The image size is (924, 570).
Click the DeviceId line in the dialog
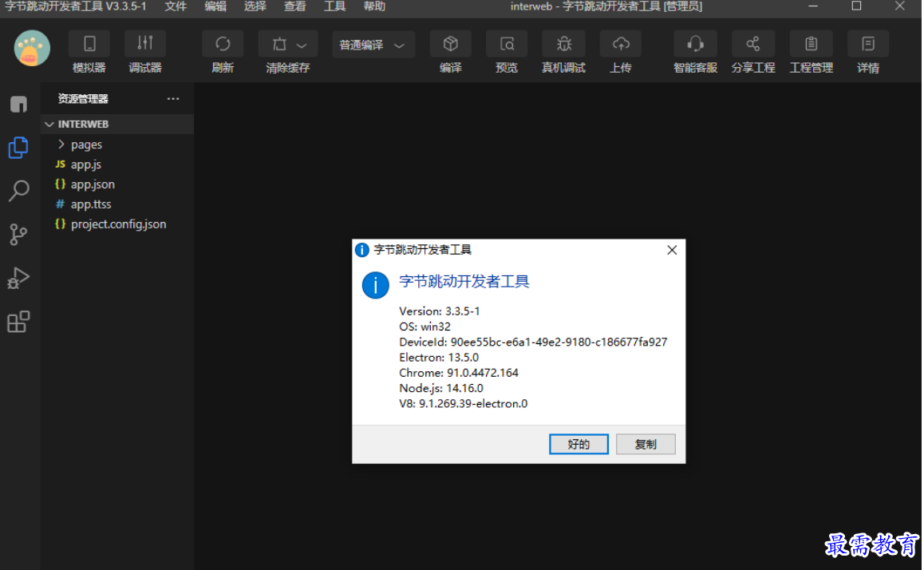pos(533,342)
